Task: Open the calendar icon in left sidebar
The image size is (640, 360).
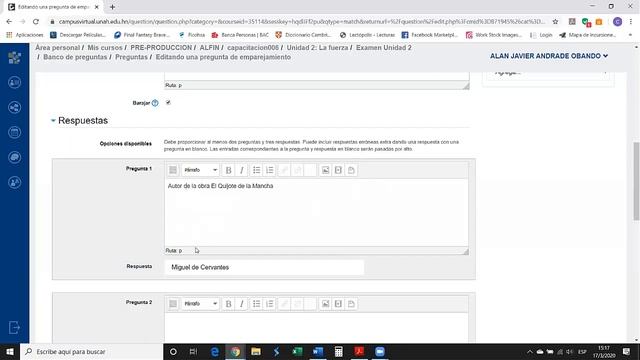Action: point(14,132)
